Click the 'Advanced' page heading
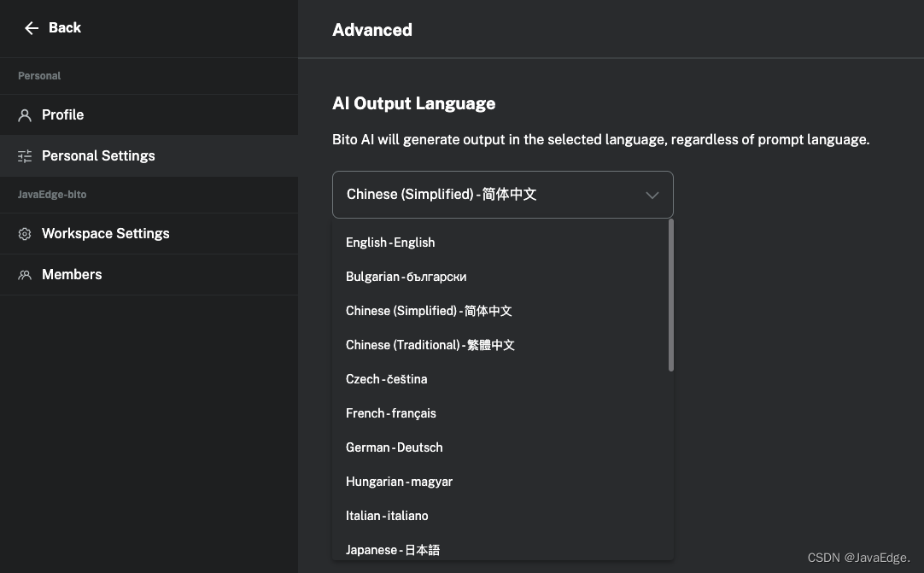 372,30
